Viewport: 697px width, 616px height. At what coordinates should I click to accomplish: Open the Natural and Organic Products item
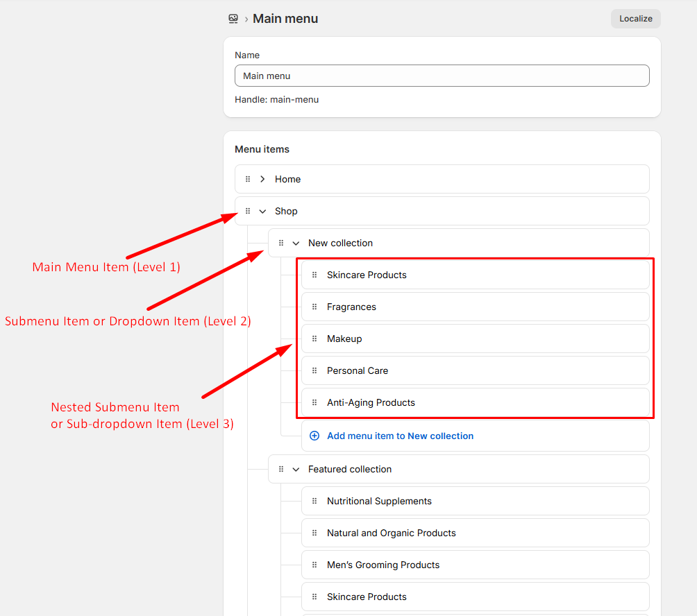pyautogui.click(x=475, y=533)
